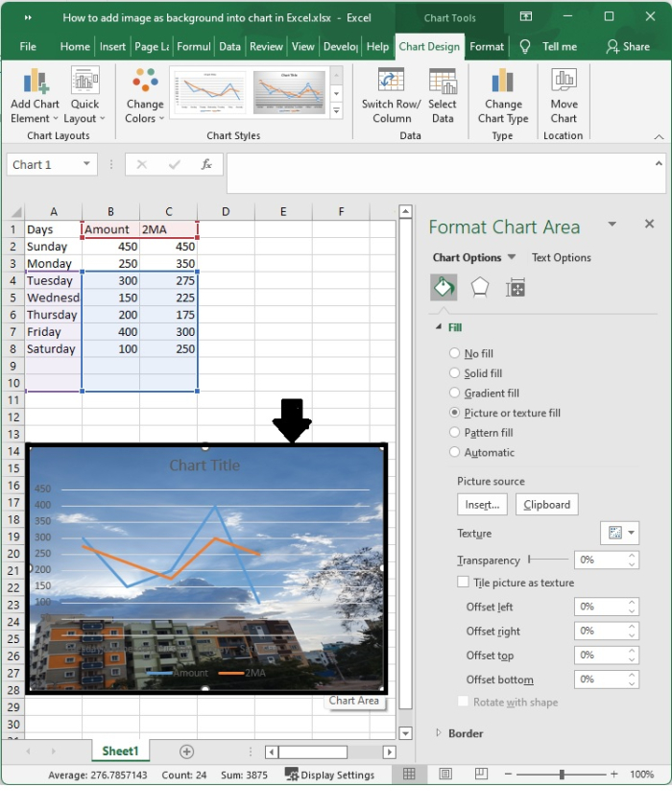The image size is (672, 811).
Task: Open the Chart Options dropdown arrow
Action: point(512,257)
